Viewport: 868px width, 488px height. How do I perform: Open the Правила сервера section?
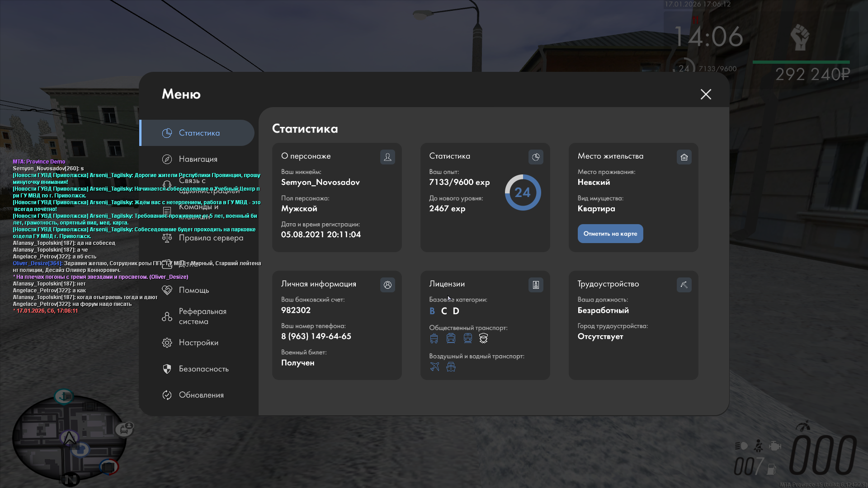[211, 238]
